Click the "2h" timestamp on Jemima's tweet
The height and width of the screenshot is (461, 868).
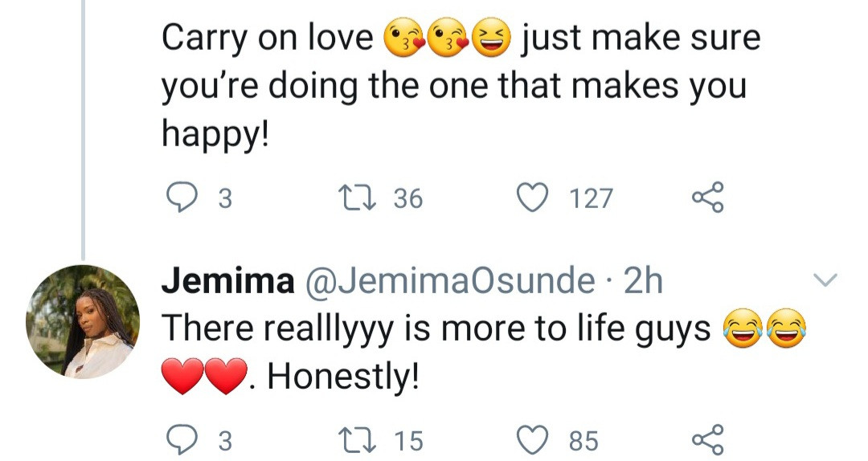coord(643,281)
